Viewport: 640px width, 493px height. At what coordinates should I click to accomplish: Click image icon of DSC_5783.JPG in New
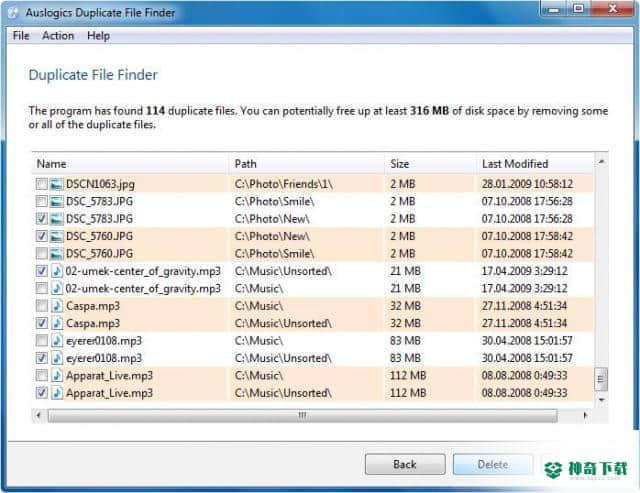57,219
